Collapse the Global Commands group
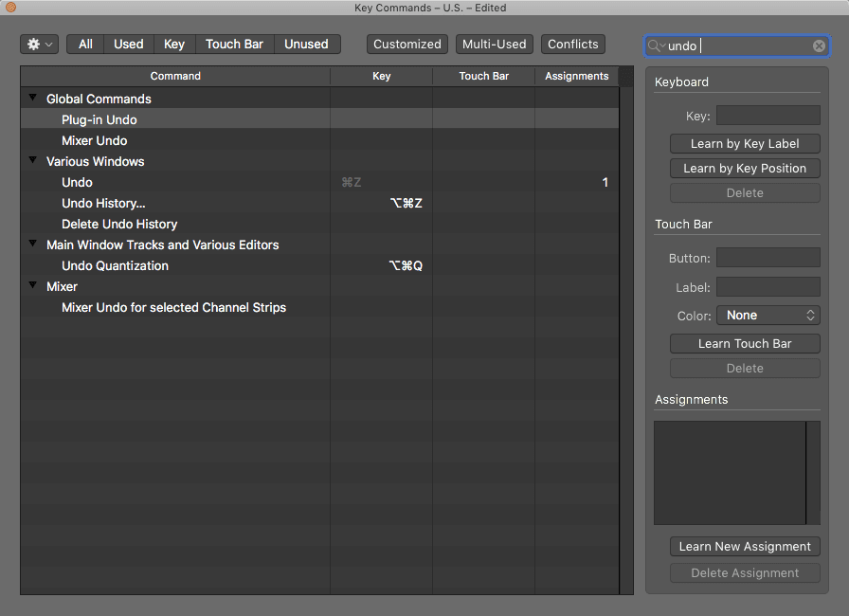 click(x=32, y=98)
